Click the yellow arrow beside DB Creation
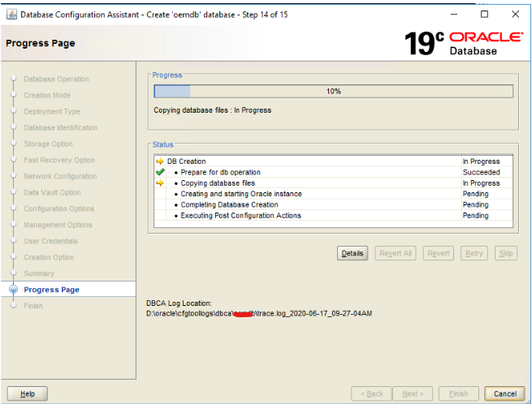 159,161
